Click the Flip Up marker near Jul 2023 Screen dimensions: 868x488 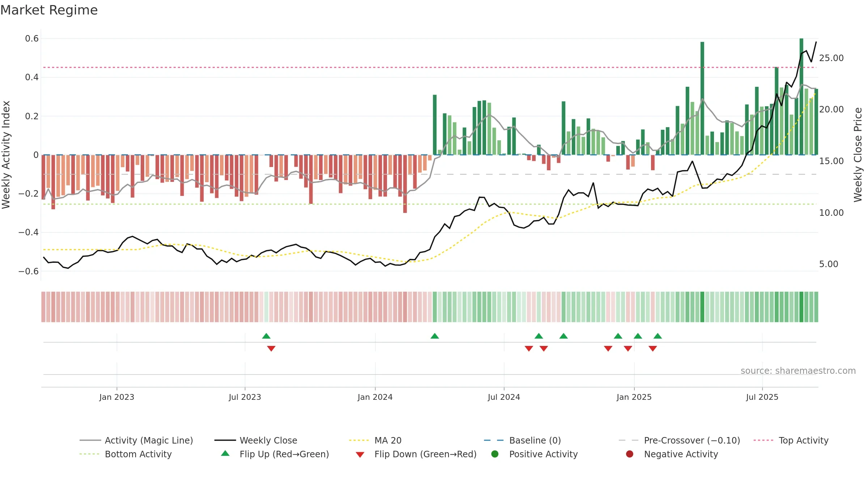[x=266, y=336]
